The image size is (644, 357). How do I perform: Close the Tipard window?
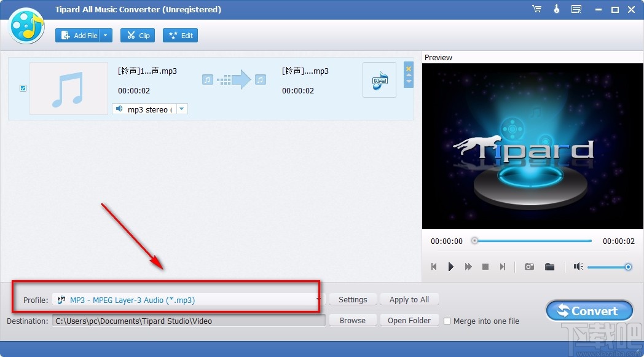(632, 9)
